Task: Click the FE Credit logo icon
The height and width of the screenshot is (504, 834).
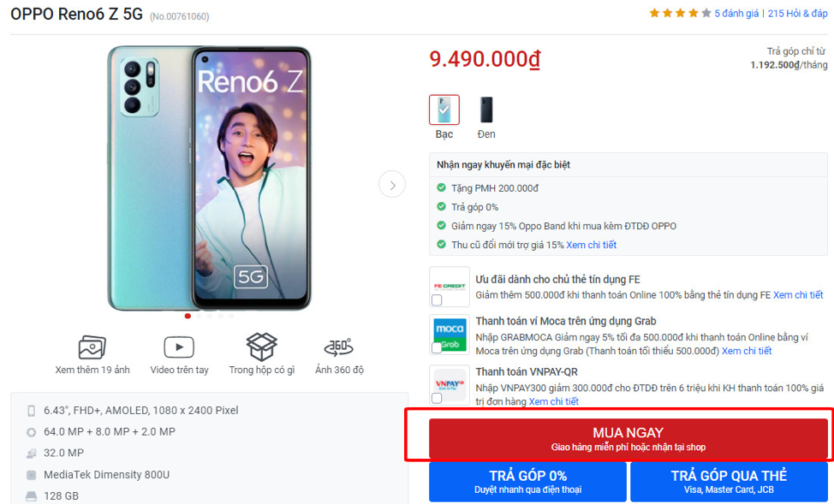Action: (450, 283)
